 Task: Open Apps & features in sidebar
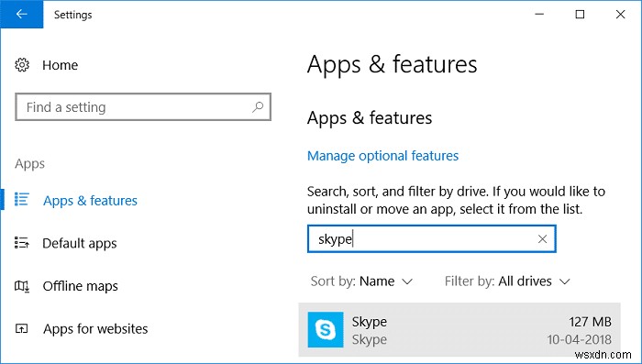[90, 201]
